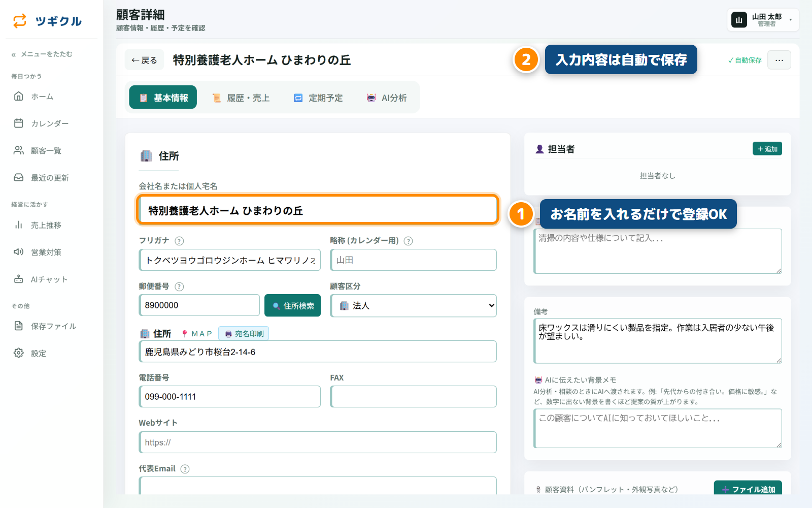
Task: Click the FAX input field
Action: (x=413, y=397)
